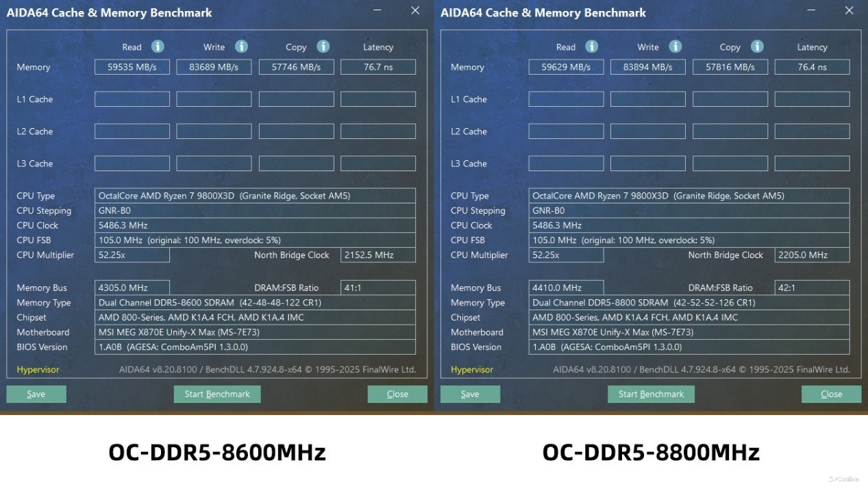Viewport: 868px width, 491px height.
Task: Select memory read value 59629 MB/s
Action: coord(566,67)
